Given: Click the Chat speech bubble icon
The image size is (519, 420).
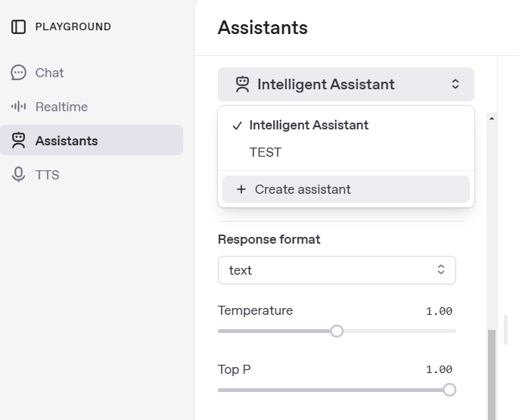Looking at the screenshot, I should point(18,73).
